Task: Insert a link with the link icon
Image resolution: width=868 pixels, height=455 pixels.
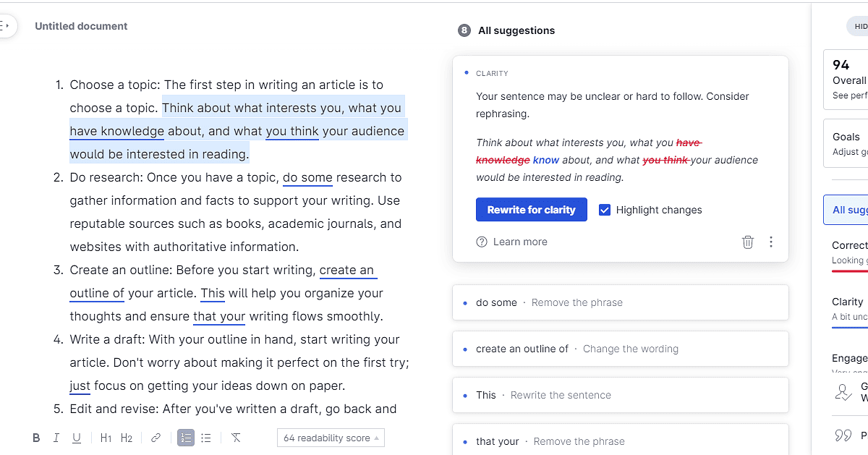Action: [156, 438]
